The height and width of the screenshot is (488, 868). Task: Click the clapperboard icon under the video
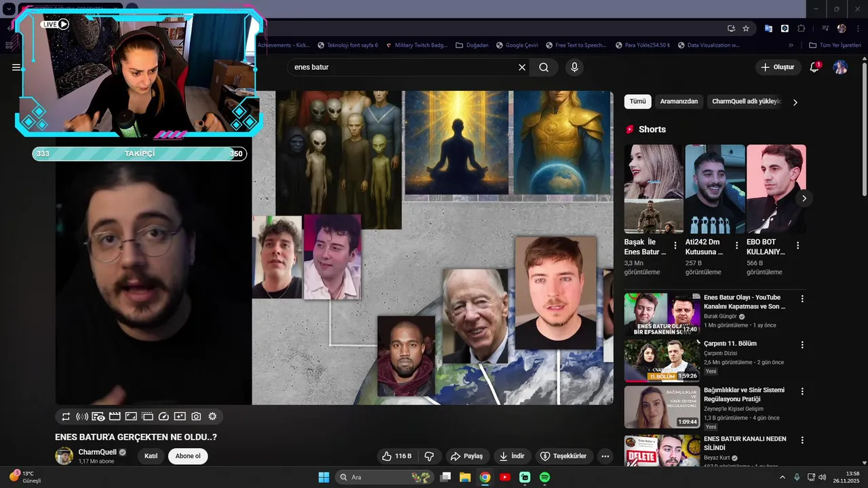(x=115, y=417)
